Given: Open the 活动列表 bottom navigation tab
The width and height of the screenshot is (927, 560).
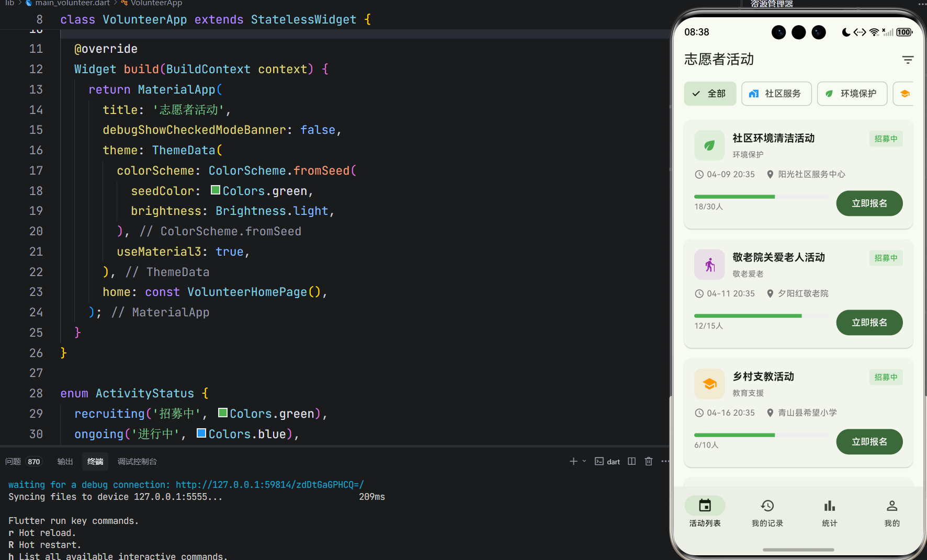Looking at the screenshot, I should click(705, 512).
